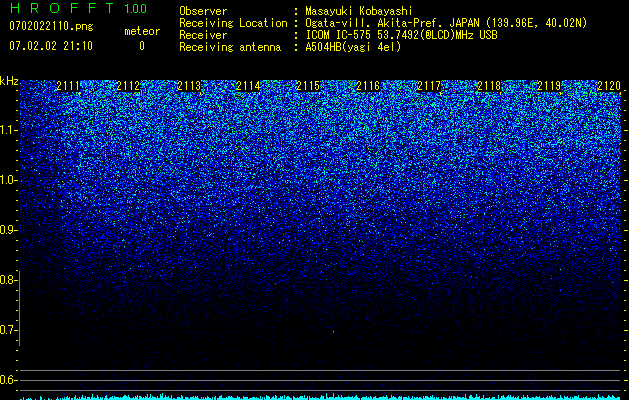Image resolution: width=629 pixels, height=400 pixels.
Task: Click the 2120 time marker
Action: [x=609, y=86]
